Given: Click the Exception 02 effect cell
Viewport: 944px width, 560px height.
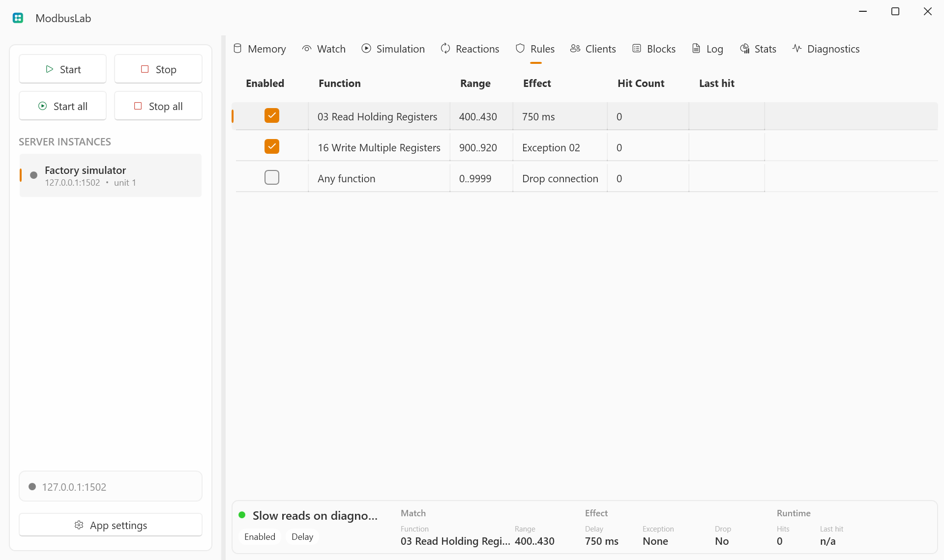Looking at the screenshot, I should point(560,147).
